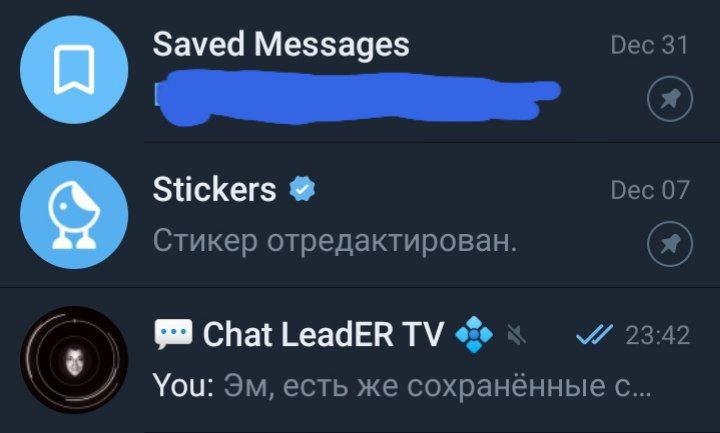Click the muted speaker icon on Chat LeadER TV
The image size is (720, 433).
pos(517,335)
